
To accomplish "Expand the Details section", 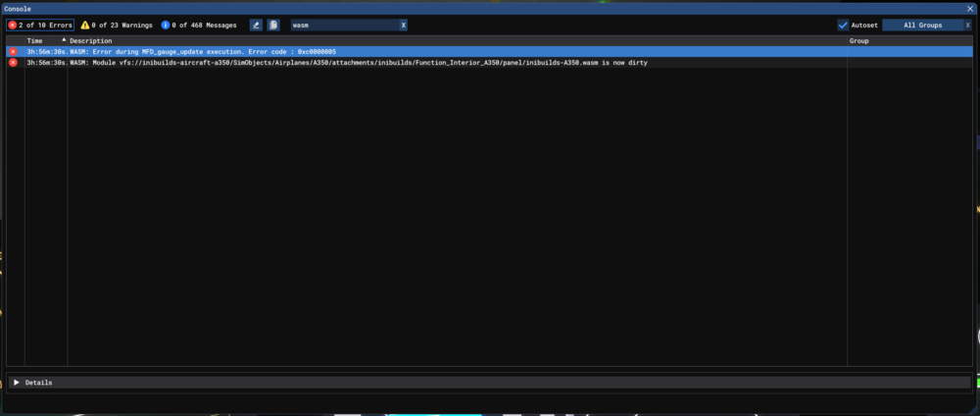I will [x=17, y=383].
